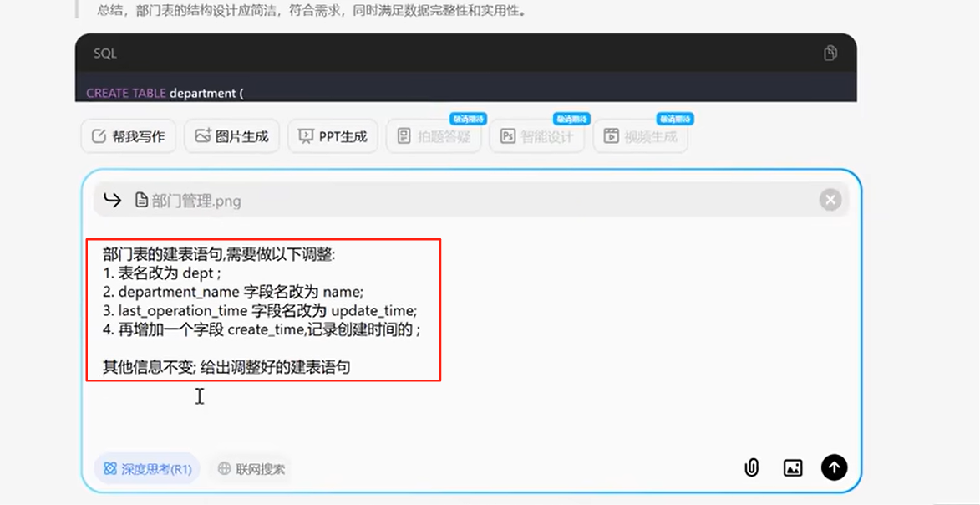Attach a file using the paperclip icon

coord(750,467)
